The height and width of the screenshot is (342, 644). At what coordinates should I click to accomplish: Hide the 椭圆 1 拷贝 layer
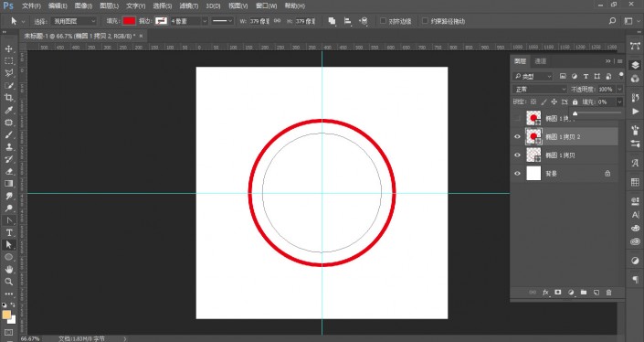(518, 155)
